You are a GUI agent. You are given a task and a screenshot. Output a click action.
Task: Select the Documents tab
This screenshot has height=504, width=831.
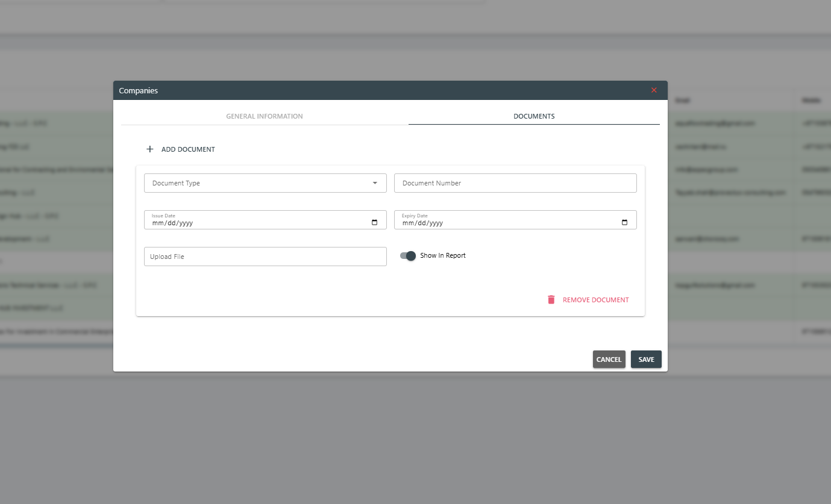(534, 116)
